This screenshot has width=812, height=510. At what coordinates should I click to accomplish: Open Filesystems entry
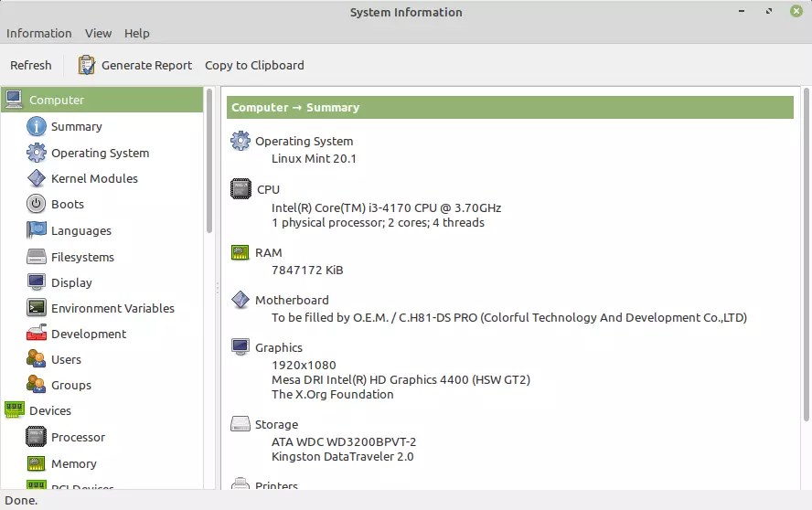click(x=82, y=257)
